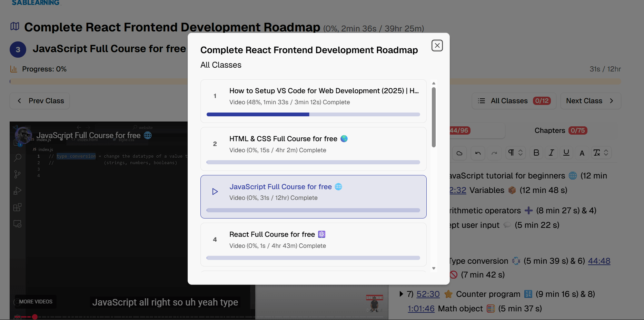
Task: Expand the chapter 7 disclosure triangle
Action: pyautogui.click(x=401, y=294)
